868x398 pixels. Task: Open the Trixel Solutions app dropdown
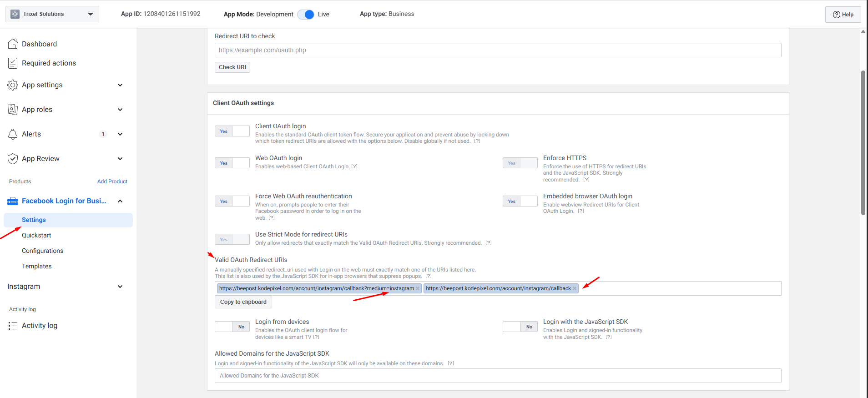(x=52, y=14)
